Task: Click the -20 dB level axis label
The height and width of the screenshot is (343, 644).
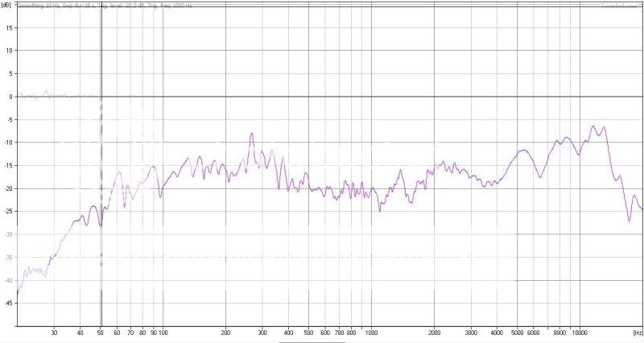Action: pos(8,188)
